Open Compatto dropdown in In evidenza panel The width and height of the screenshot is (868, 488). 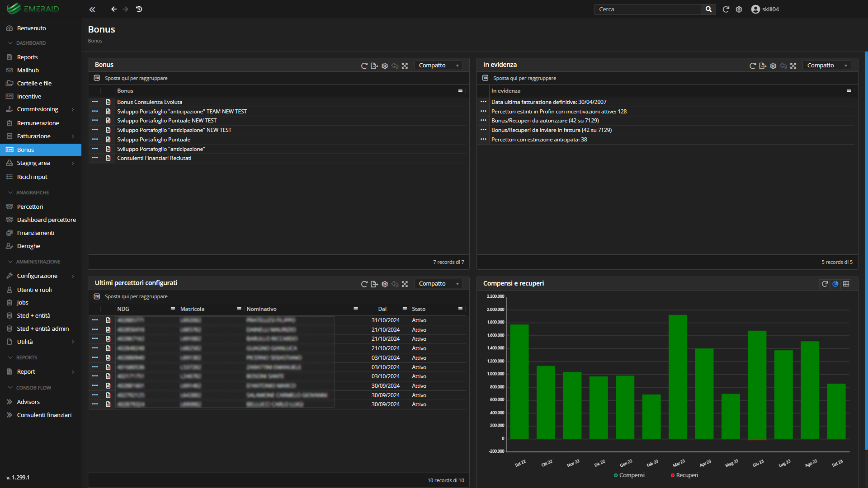(827, 66)
